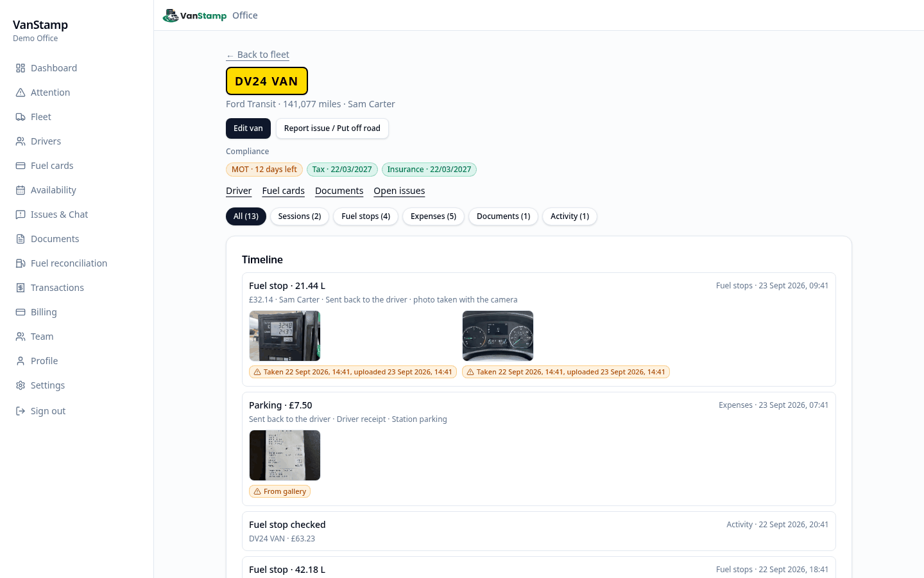Click the Demo Office label in sidebar
Image resolution: width=924 pixels, height=578 pixels.
pyautogui.click(x=35, y=39)
